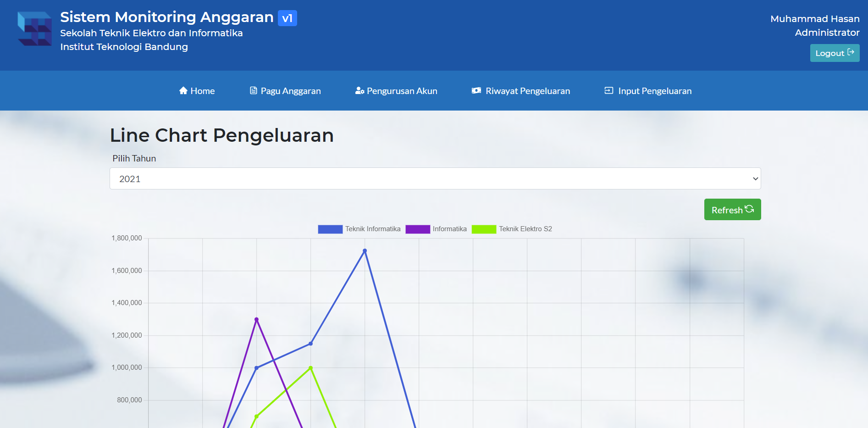Viewport: 868px width, 428px height.
Task: Click the circular-arrows icon on Refresh button
Action: tap(750, 209)
